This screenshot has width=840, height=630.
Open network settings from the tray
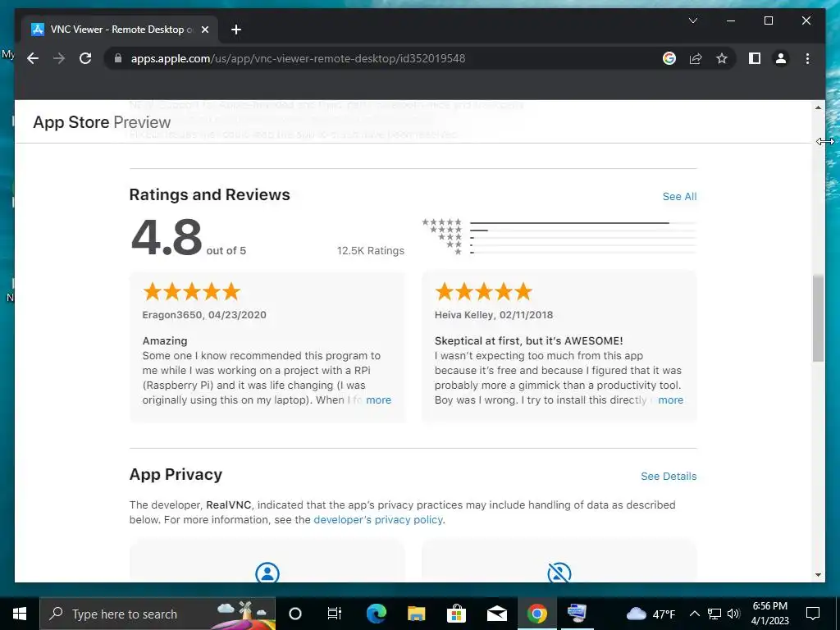[714, 614]
